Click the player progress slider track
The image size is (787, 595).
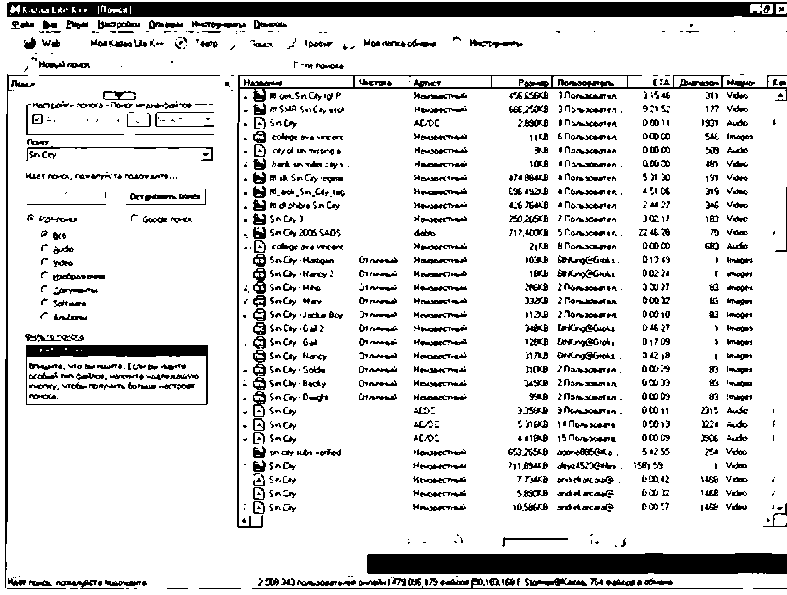point(536,541)
